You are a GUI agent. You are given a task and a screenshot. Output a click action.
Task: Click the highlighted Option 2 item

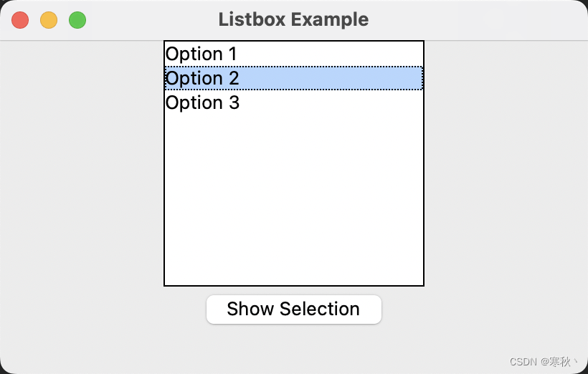[x=202, y=78]
